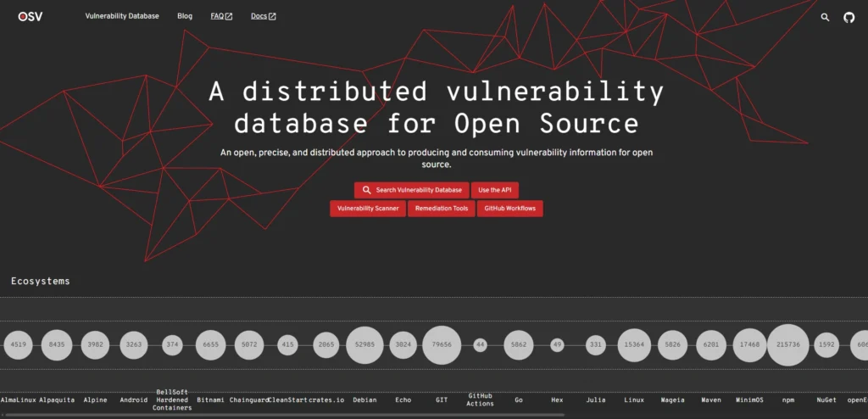Click the Android ecosystem label
The image size is (868, 419).
pos(133,399)
